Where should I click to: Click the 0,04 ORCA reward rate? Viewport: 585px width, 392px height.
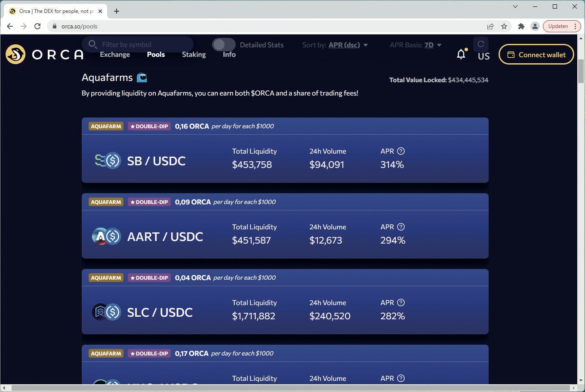[x=193, y=278]
